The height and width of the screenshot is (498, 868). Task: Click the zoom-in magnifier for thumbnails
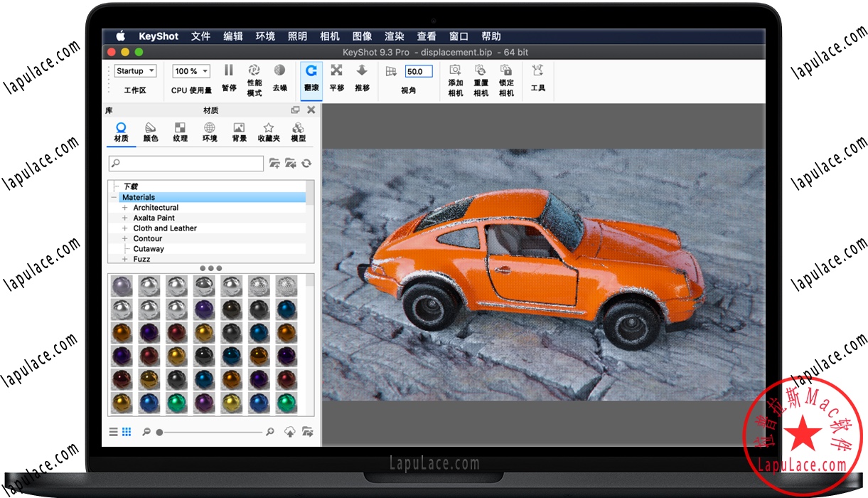click(x=270, y=431)
